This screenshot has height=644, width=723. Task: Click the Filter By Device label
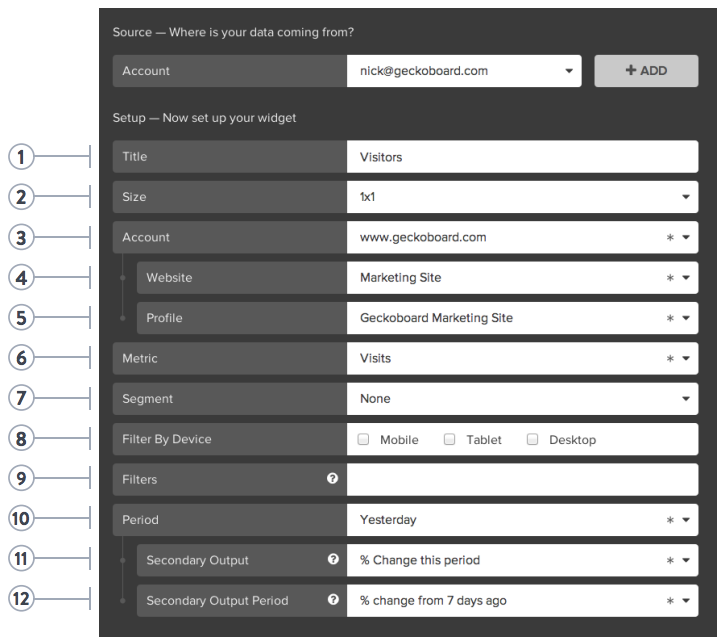166,439
